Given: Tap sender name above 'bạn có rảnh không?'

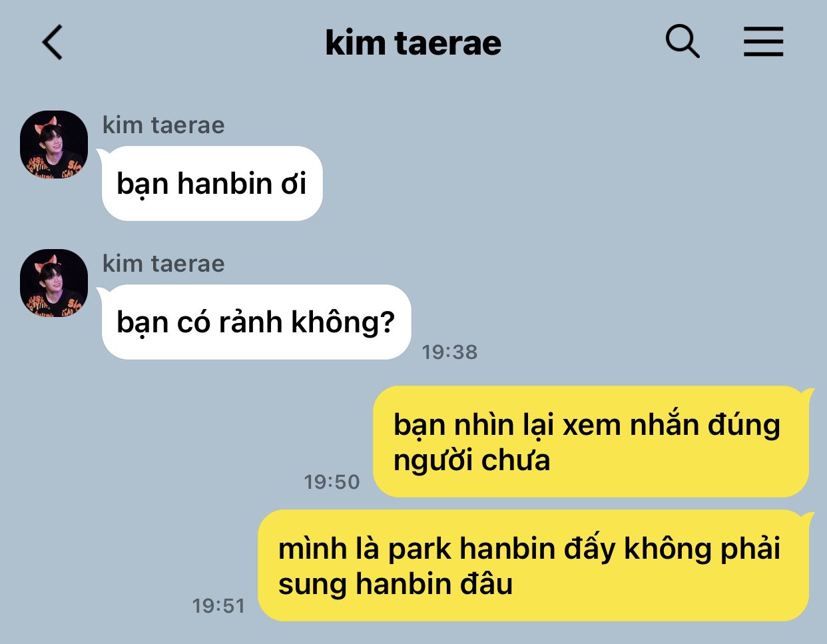Looking at the screenshot, I should tap(163, 264).
